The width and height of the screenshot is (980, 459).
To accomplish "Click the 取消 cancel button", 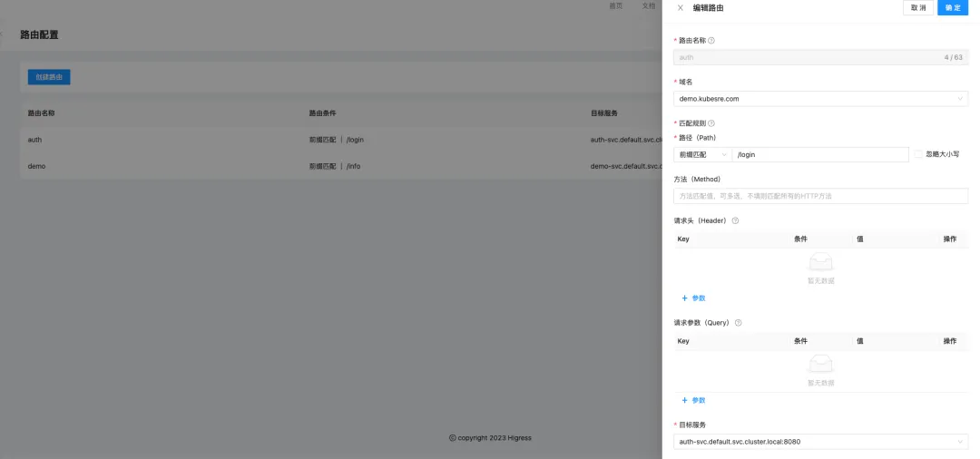I will pos(917,8).
